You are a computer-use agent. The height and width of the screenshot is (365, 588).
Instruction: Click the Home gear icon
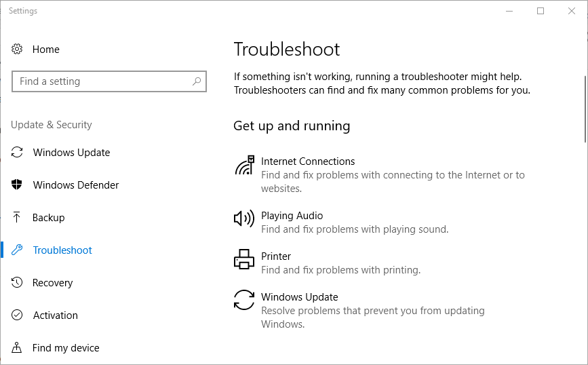point(18,50)
